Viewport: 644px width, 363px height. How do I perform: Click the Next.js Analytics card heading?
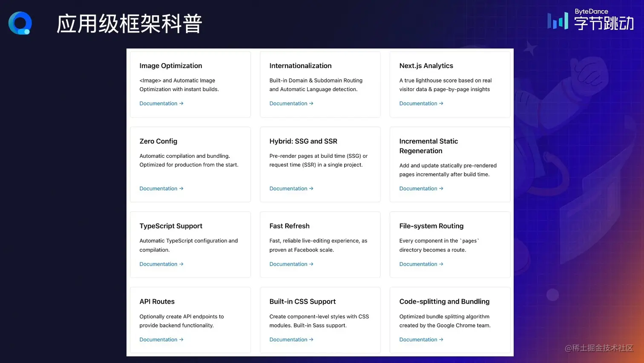click(426, 66)
